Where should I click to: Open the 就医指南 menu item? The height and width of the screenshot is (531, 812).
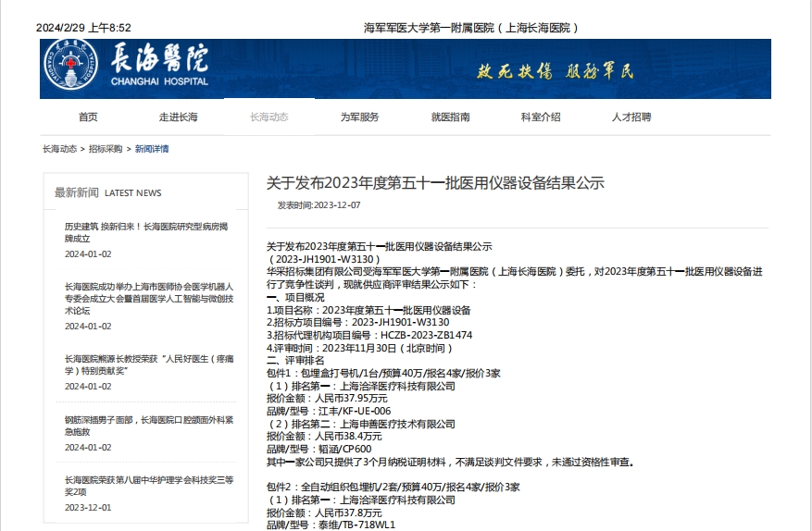click(x=450, y=117)
